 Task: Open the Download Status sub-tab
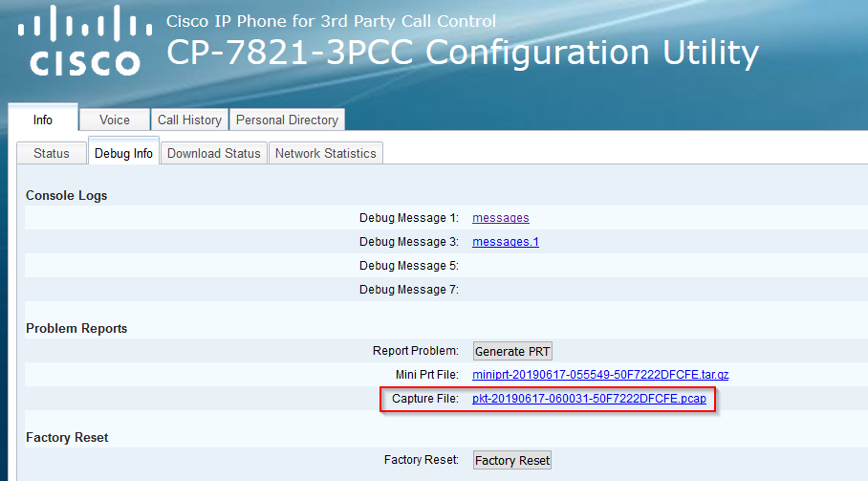coord(214,153)
